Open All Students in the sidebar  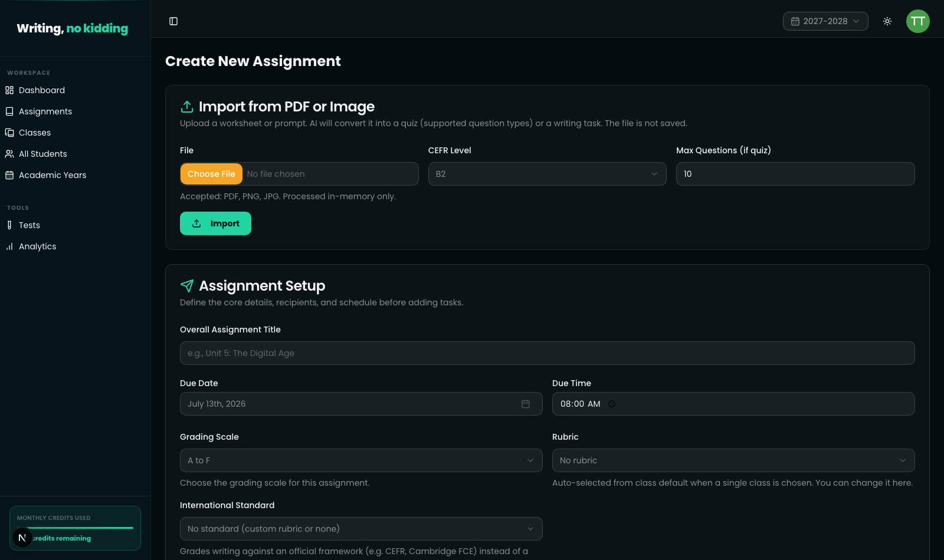43,154
